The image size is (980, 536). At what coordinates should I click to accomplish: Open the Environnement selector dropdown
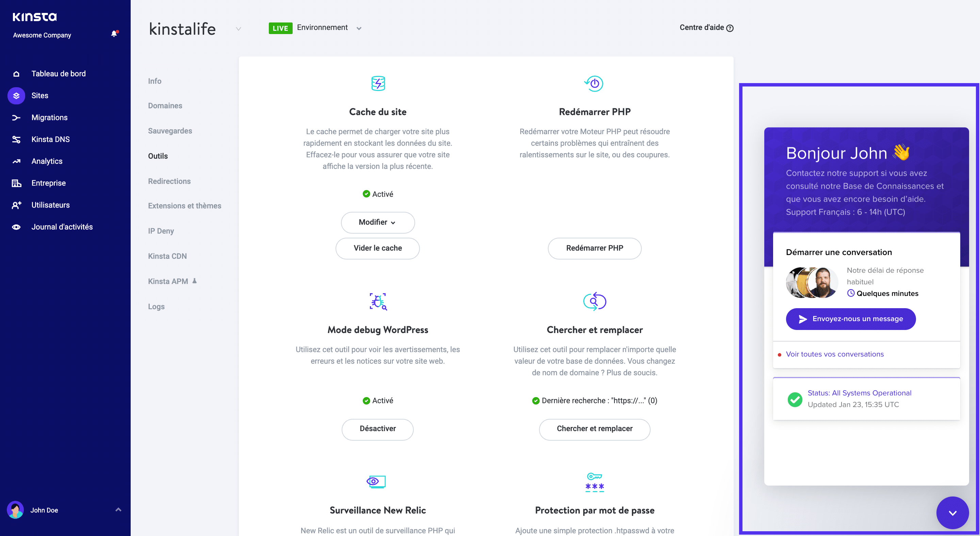click(x=358, y=28)
